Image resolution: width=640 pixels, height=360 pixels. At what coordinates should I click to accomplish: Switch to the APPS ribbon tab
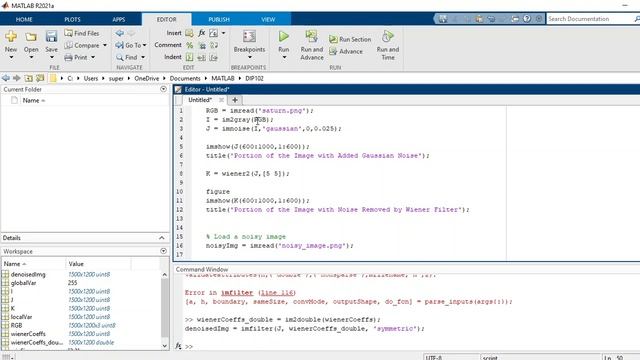(119, 19)
